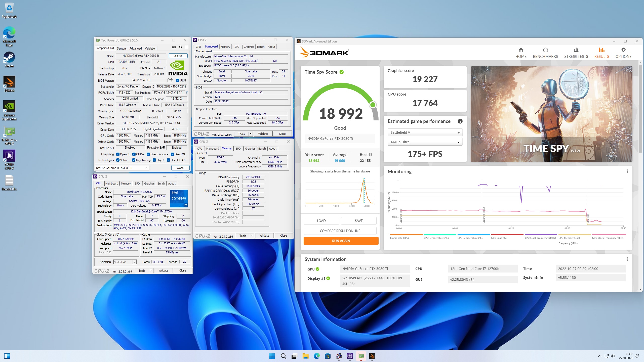Image resolution: width=644 pixels, height=362 pixels.
Task: Open 3DMark STRESS TESTS section
Action: (576, 53)
